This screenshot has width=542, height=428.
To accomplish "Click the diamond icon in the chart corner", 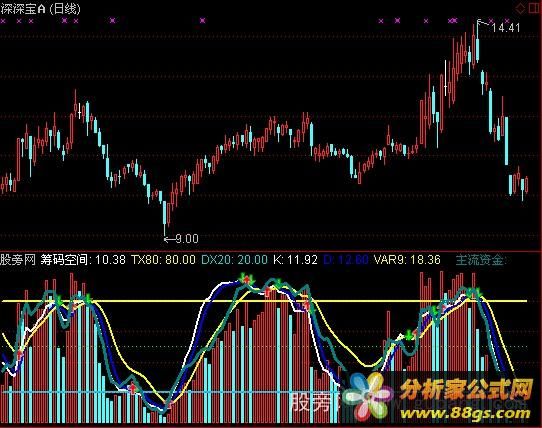I will pos(520,9).
